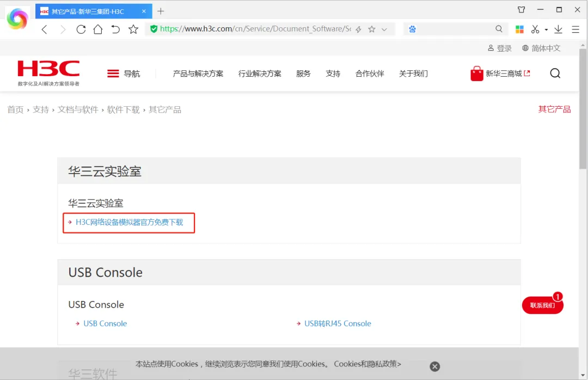
Task: Close the 其它产品-新华三集团-H3C tab
Action: click(144, 11)
